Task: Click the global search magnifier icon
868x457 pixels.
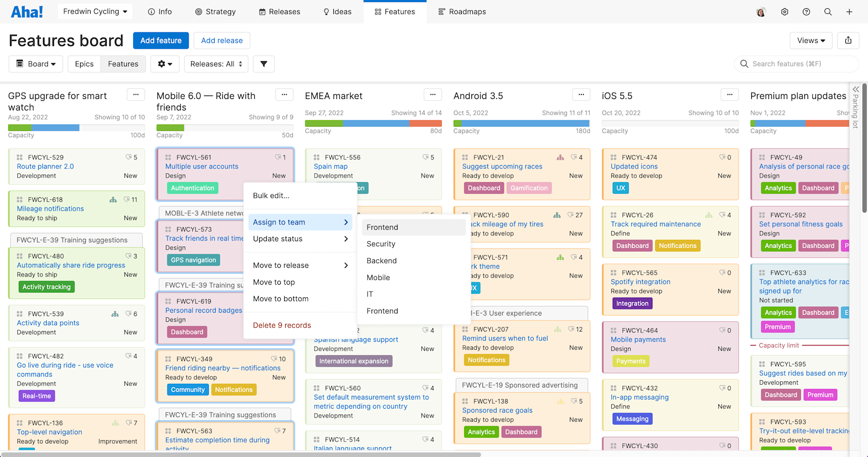Action: coord(828,12)
